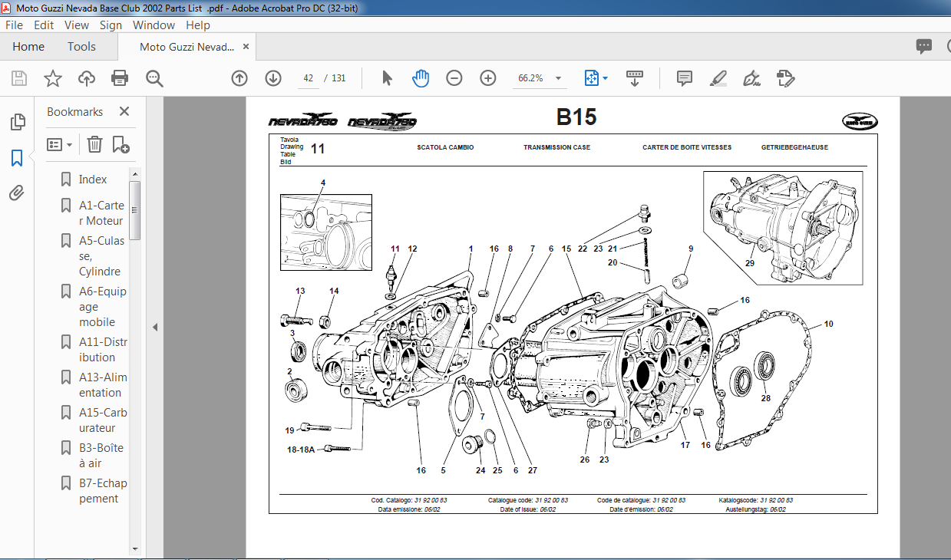This screenshot has width=951, height=560.
Task: Open notifications speech bubble icon at top right
Action: (924, 47)
